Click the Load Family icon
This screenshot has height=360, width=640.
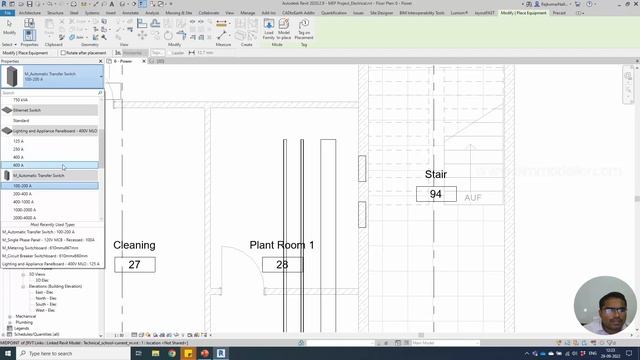point(269,24)
